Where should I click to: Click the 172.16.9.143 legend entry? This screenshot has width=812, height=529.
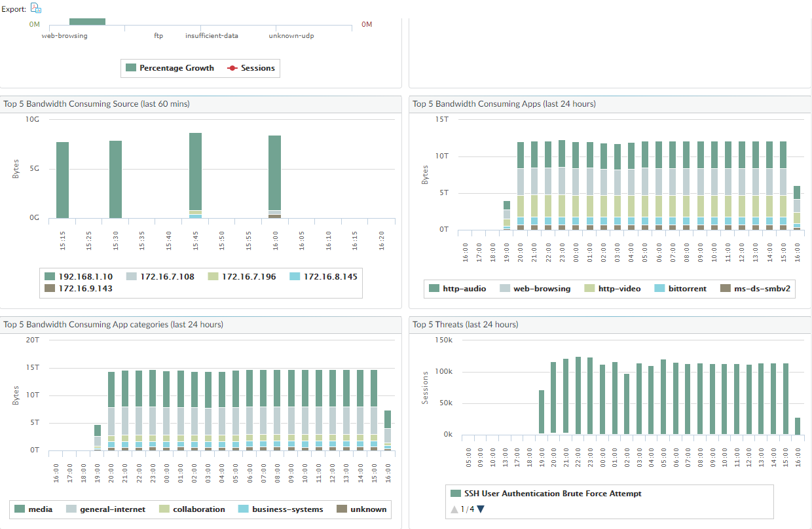(85, 288)
